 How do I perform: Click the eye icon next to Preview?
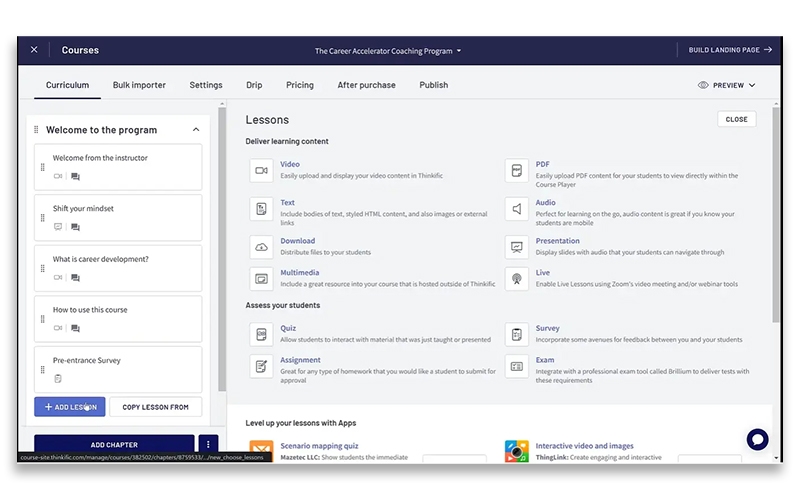point(703,85)
